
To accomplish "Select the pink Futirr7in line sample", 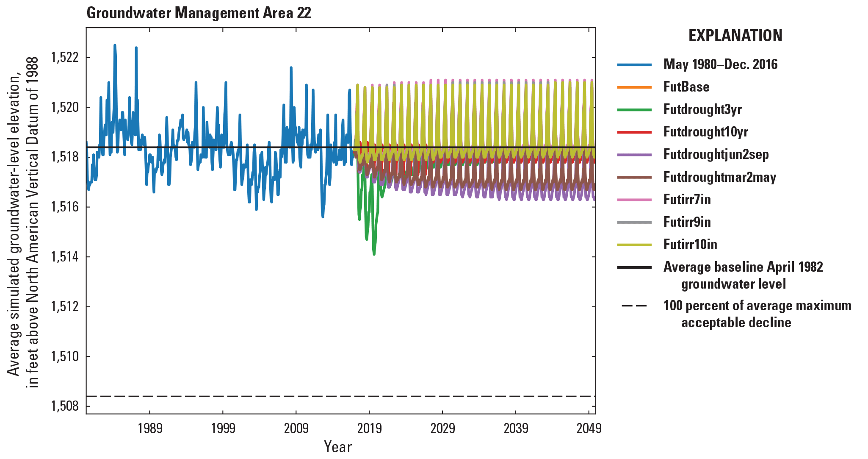I will 635,200.
